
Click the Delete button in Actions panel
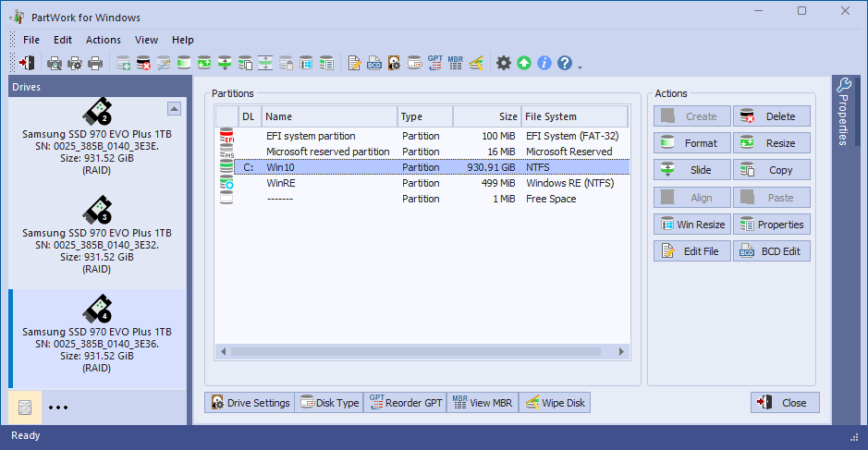[x=772, y=116]
